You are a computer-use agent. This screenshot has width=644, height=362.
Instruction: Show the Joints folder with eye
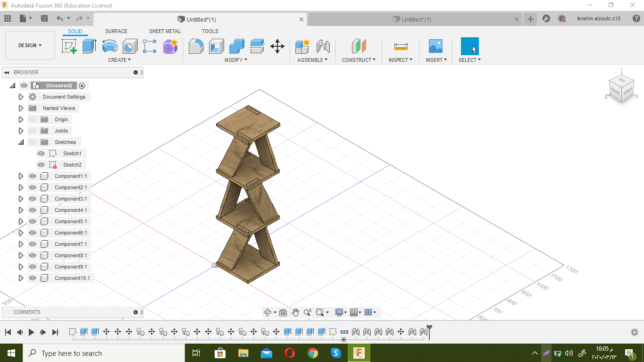[x=33, y=131]
